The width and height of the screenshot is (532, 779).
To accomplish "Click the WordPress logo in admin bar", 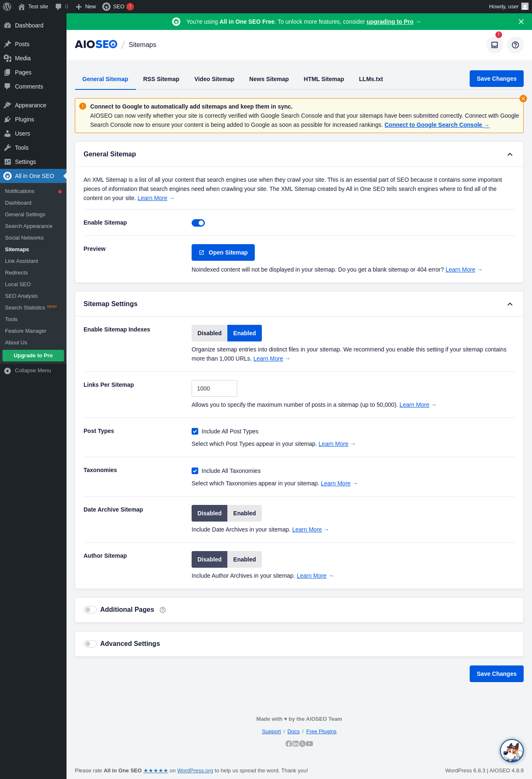I will (x=7, y=7).
